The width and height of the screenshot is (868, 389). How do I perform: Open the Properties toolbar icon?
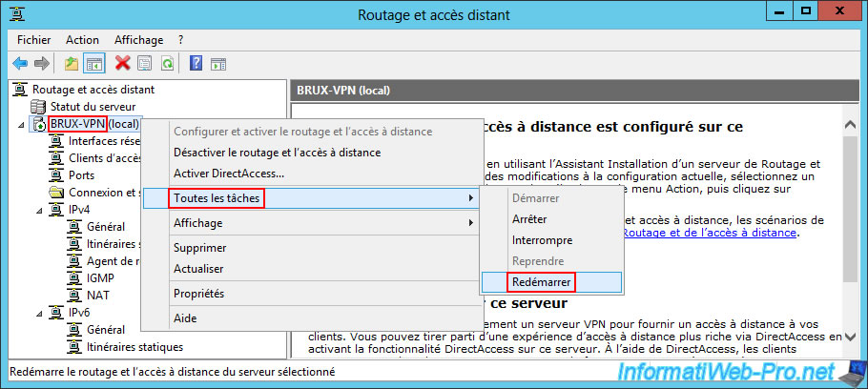[x=145, y=63]
